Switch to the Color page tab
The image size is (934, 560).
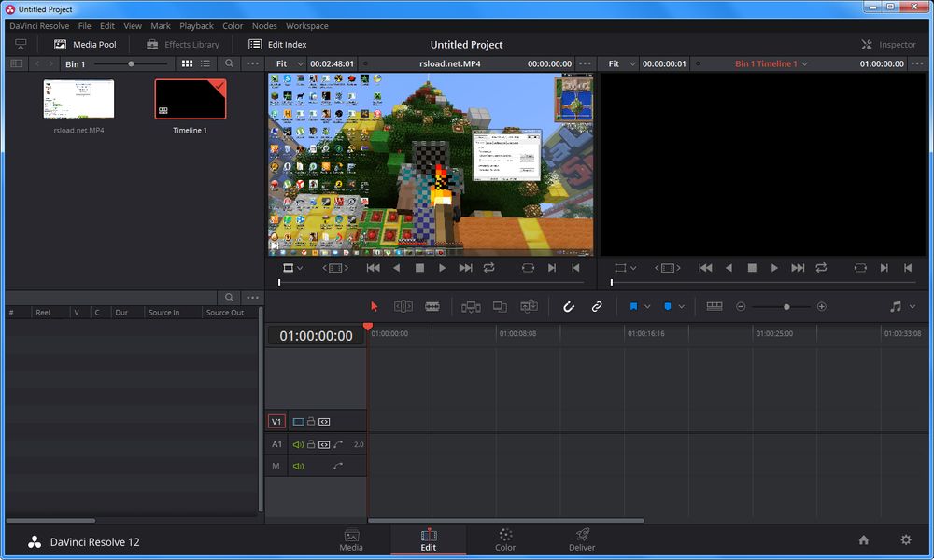(505, 539)
